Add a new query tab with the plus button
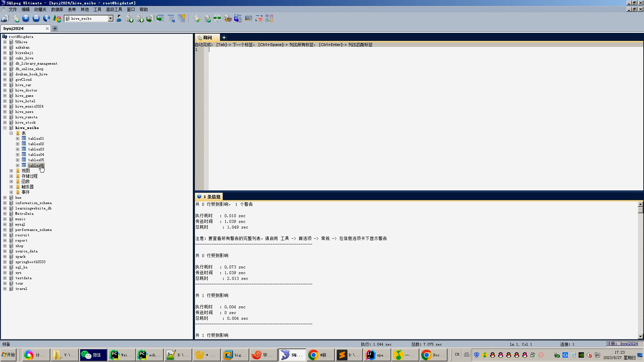The height and width of the screenshot is (362, 644). coord(224,38)
